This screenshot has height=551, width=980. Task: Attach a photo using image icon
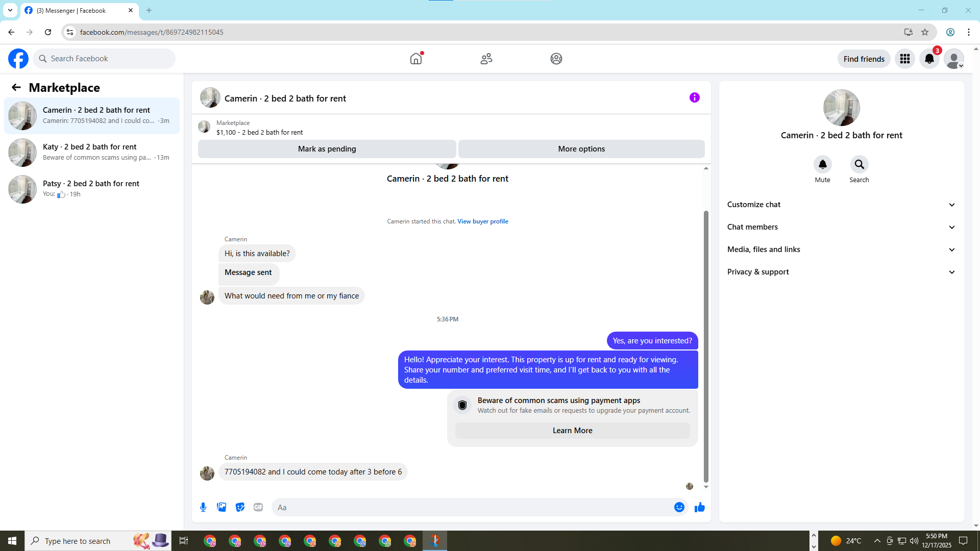pyautogui.click(x=222, y=507)
